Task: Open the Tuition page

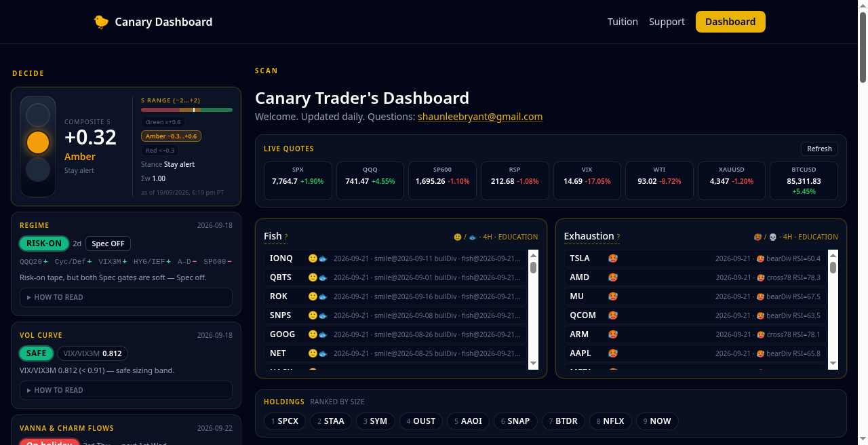Action: point(623,22)
